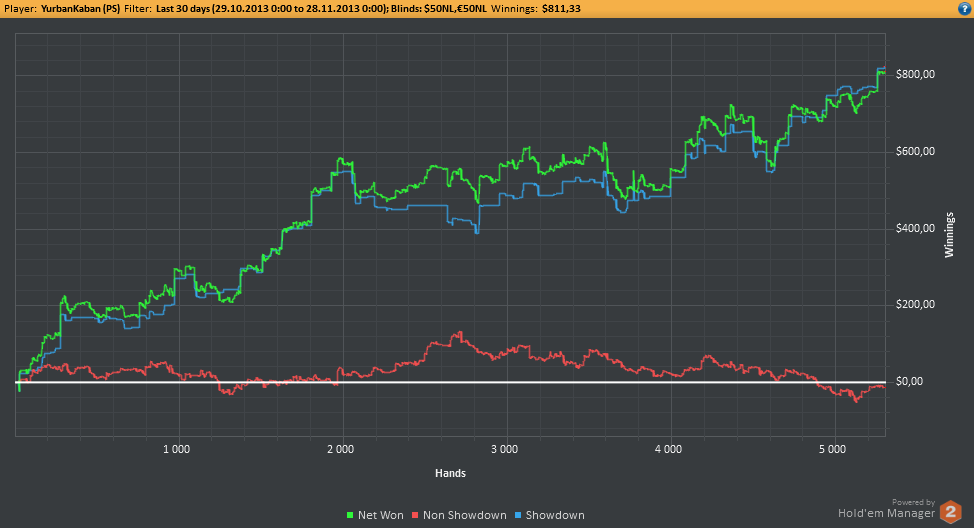The width and height of the screenshot is (974, 528).
Task: Click the Non Showdown legend label
Action: click(465, 516)
